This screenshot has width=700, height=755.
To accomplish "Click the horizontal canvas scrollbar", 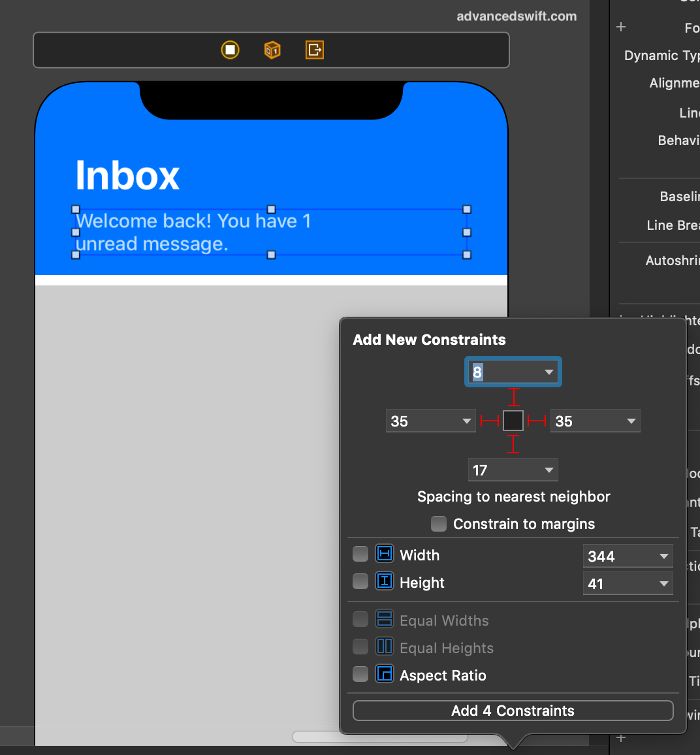I will click(381, 737).
